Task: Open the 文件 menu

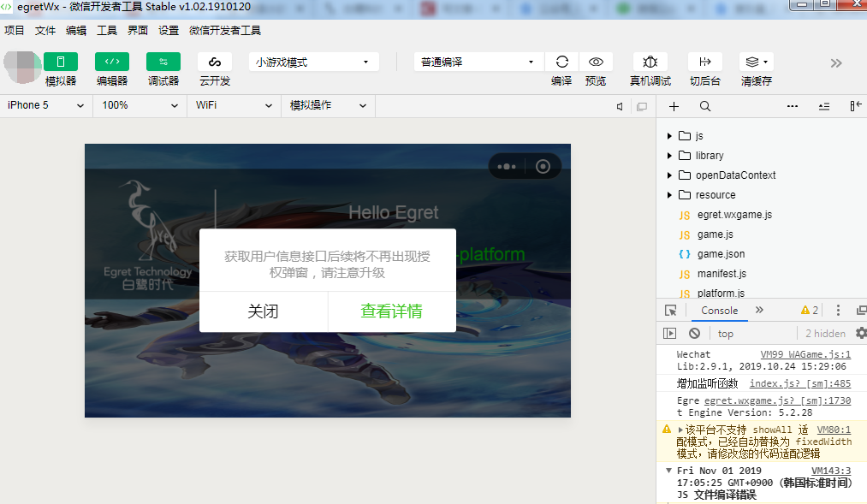Action: pyautogui.click(x=45, y=31)
